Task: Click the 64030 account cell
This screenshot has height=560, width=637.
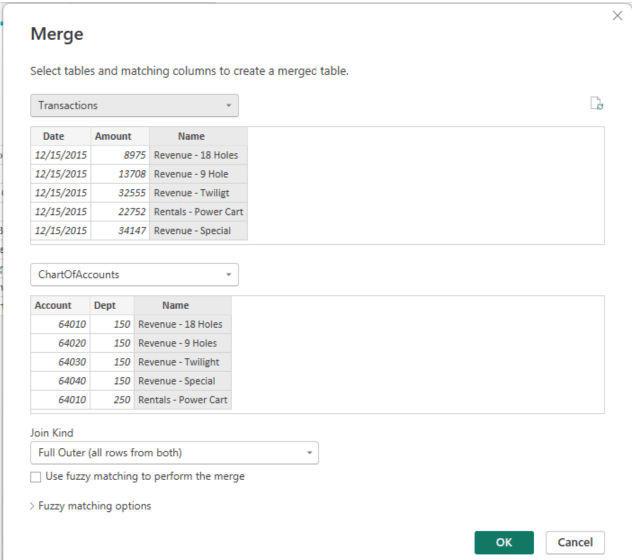Action: (x=62, y=362)
